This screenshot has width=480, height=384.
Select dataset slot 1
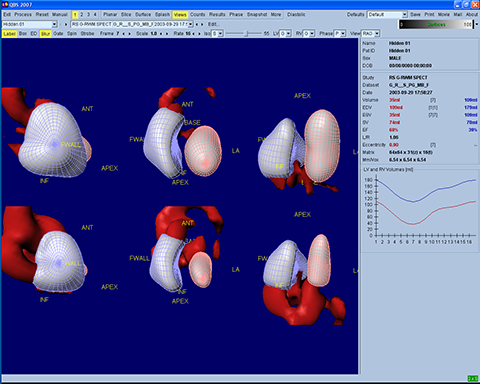[x=75, y=15]
